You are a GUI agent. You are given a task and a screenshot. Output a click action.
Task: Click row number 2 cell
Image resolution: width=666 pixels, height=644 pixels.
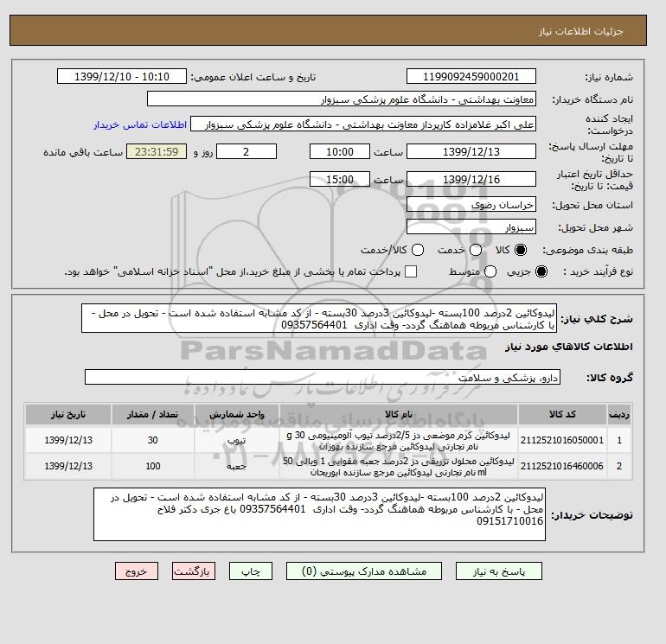click(619, 466)
